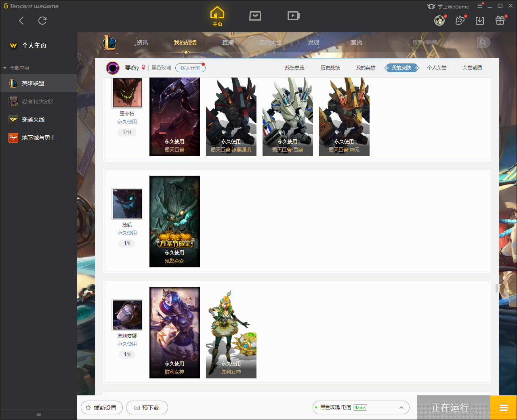Open the gift box icon

click(x=500, y=20)
